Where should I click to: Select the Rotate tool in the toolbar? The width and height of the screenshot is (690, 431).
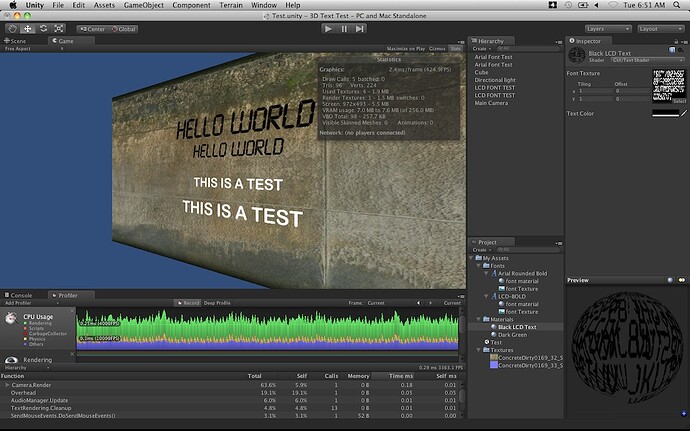[x=43, y=29]
